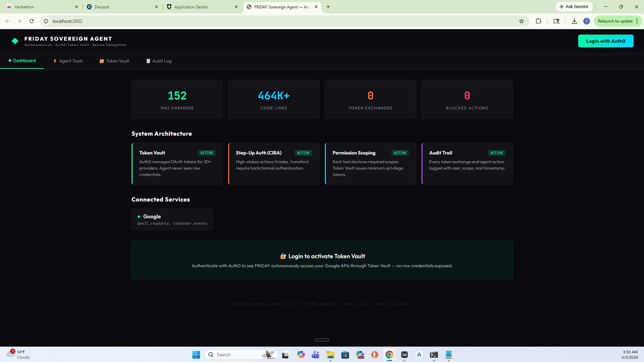Click Relaunch to update
Image resolution: width=644 pixels, height=362 pixels.
pos(615,21)
